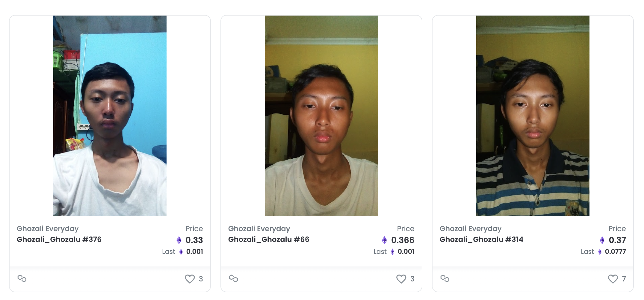Image resolution: width=644 pixels, height=300 pixels.
Task: Click the Polygon chain icon on the #376 card
Action: (x=22, y=278)
